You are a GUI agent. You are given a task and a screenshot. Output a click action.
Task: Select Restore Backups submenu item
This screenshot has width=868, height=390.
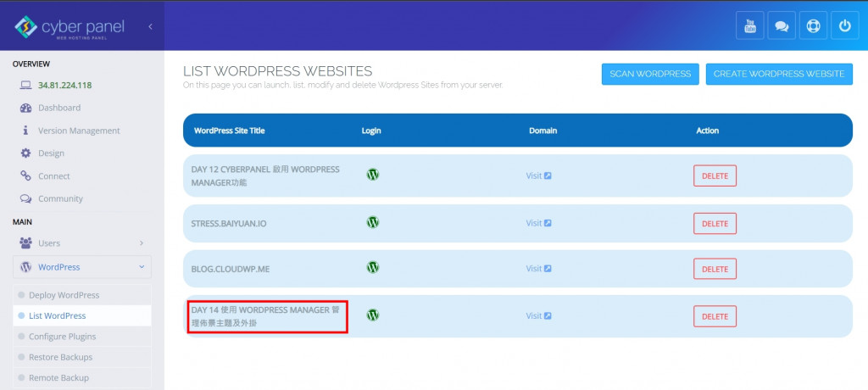tap(82, 357)
